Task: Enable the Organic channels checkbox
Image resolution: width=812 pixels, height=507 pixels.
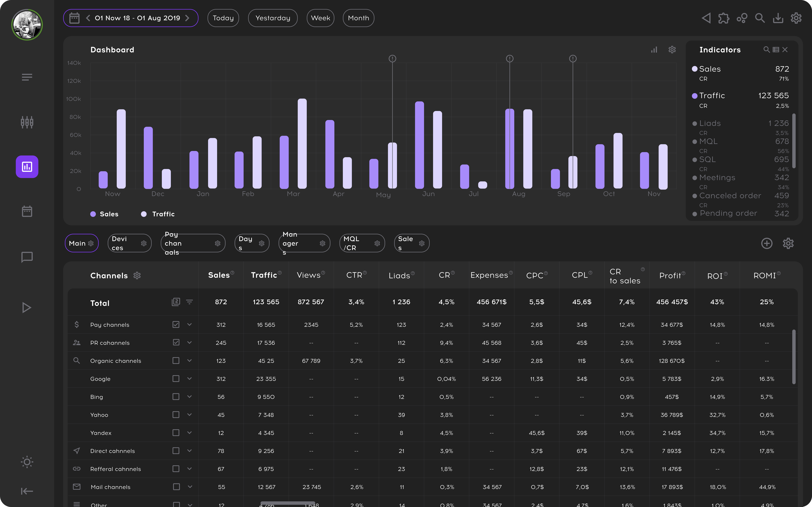Action: (x=176, y=361)
